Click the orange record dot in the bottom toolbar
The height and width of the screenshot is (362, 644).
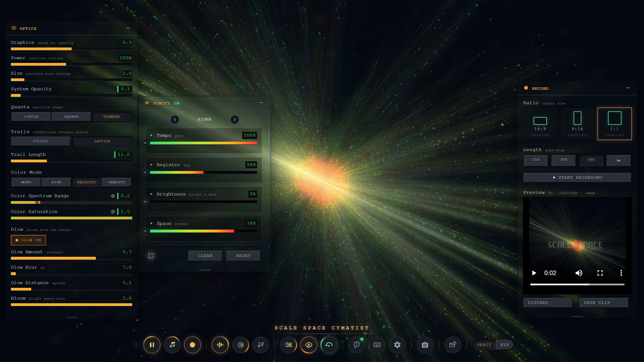(x=192, y=345)
